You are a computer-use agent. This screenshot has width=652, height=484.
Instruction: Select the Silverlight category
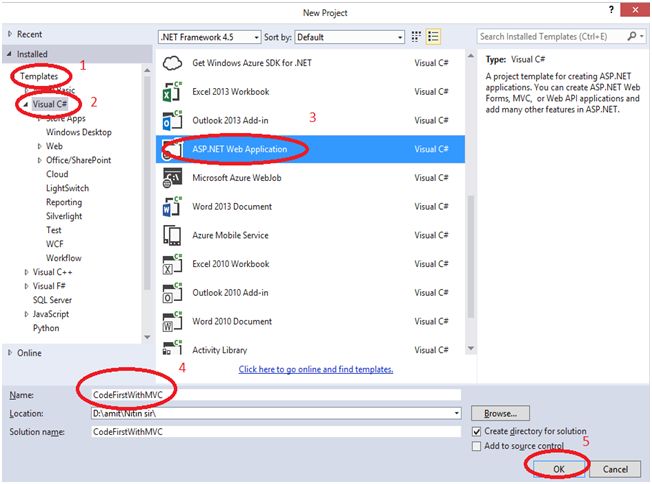pos(64,216)
